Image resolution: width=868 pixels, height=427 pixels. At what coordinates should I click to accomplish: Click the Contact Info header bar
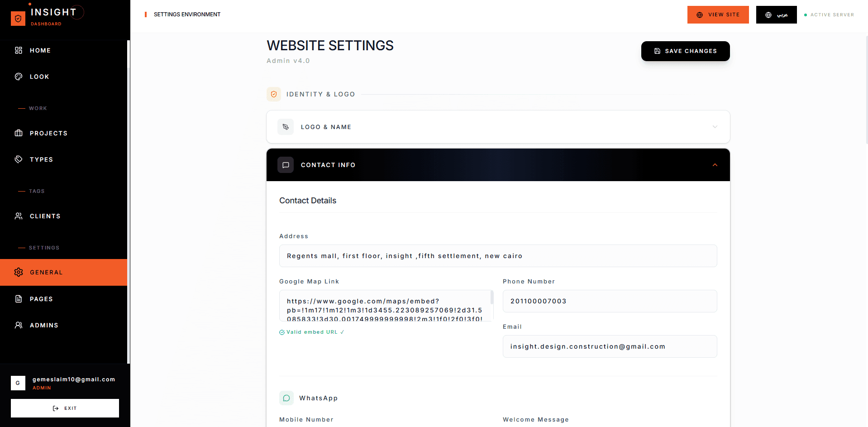point(498,165)
